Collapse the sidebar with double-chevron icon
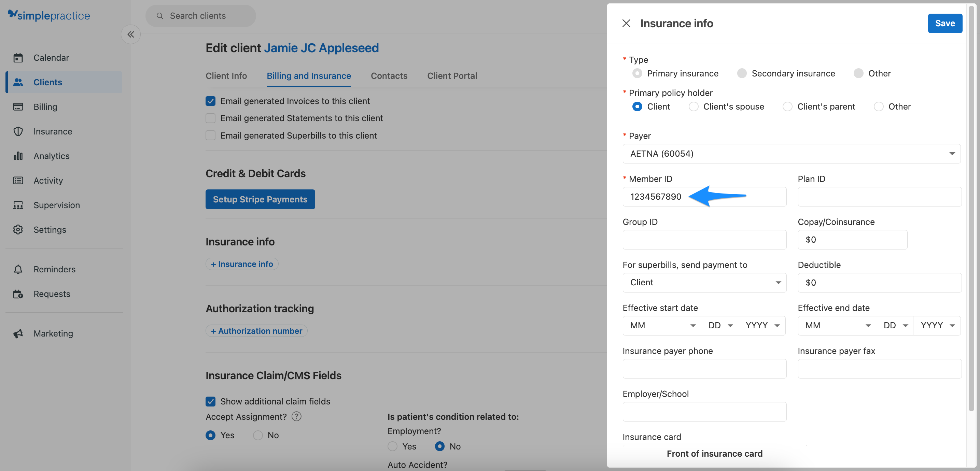The width and height of the screenshot is (980, 471). [x=130, y=34]
